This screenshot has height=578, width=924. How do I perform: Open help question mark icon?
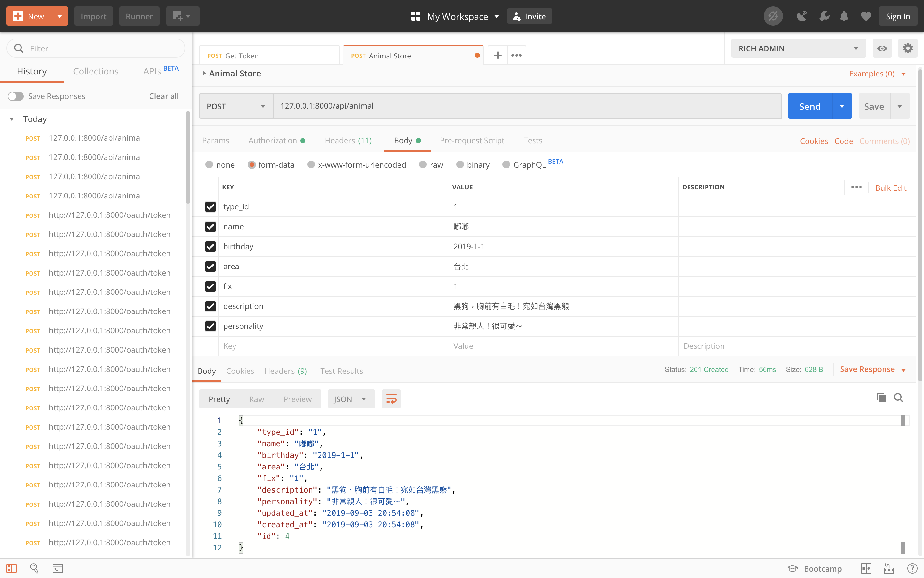(x=912, y=568)
